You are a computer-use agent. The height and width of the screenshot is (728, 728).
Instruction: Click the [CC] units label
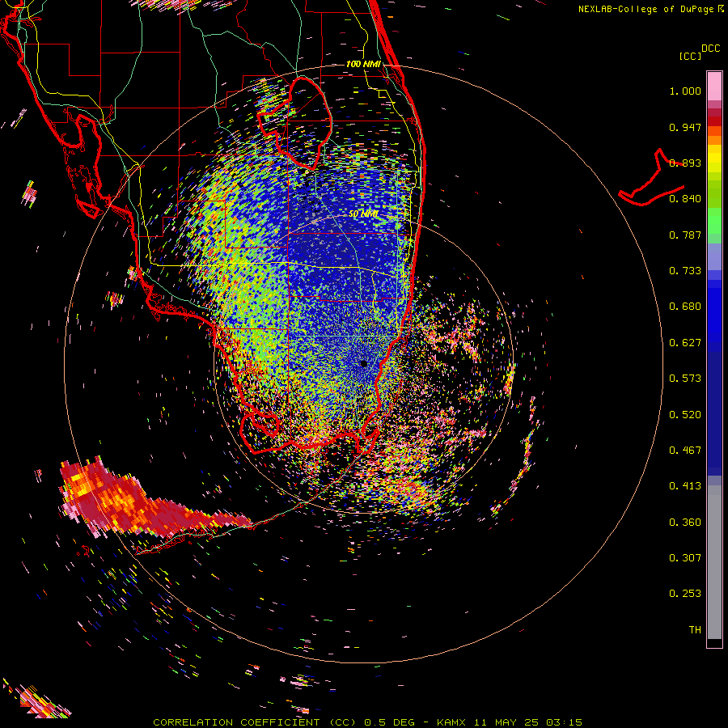pos(690,56)
